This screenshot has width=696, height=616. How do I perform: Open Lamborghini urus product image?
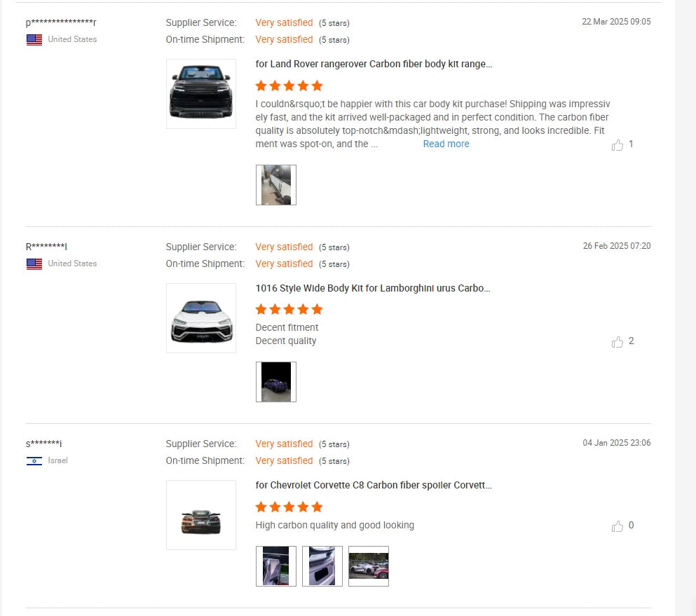201,318
